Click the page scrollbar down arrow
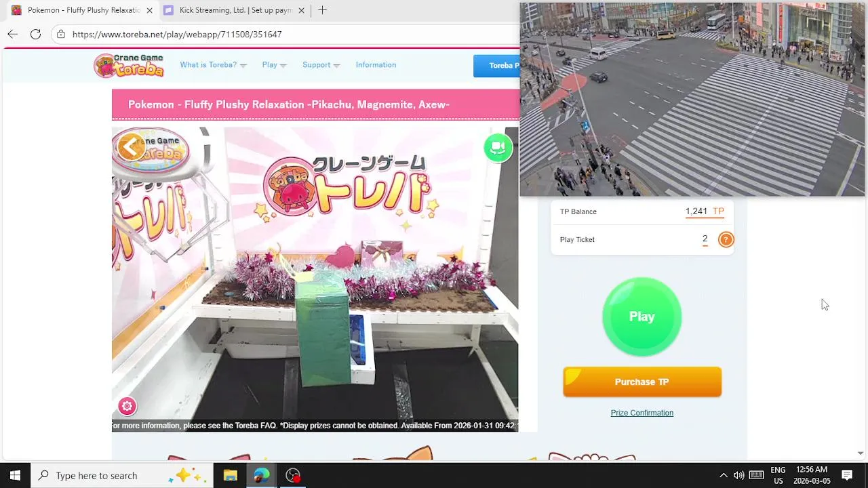 [x=861, y=453]
